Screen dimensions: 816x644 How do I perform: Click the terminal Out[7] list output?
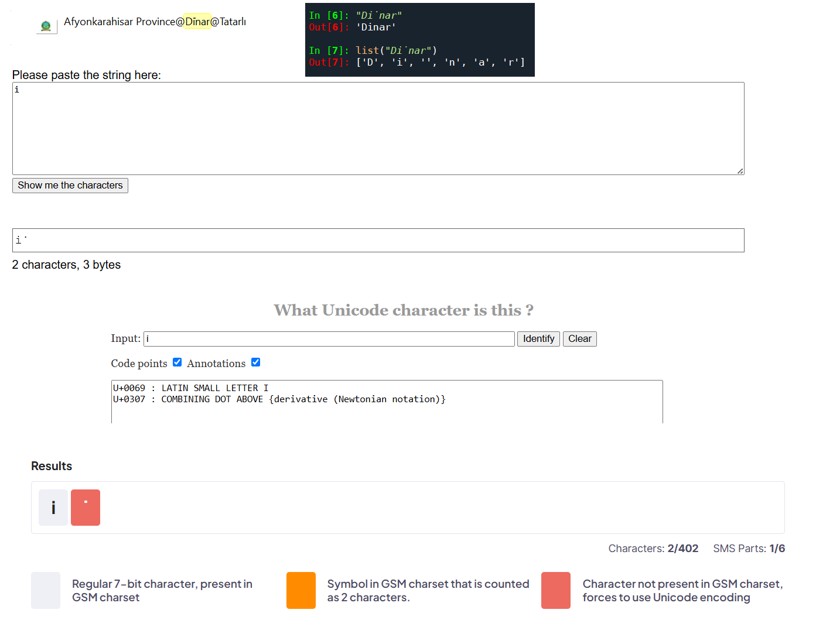pyautogui.click(x=417, y=62)
